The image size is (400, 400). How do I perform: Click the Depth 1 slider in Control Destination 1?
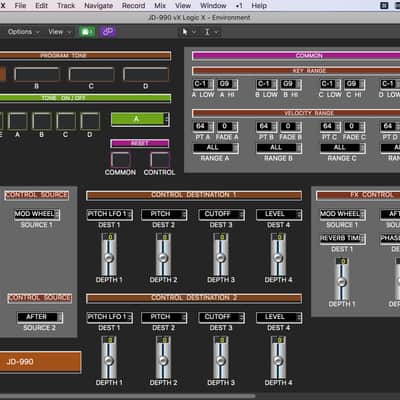(x=109, y=255)
